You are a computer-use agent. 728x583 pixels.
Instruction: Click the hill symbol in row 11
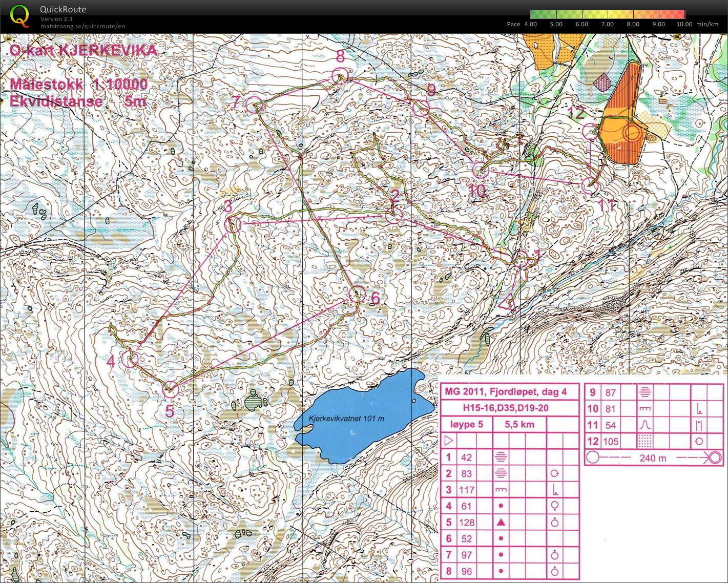[646, 425]
